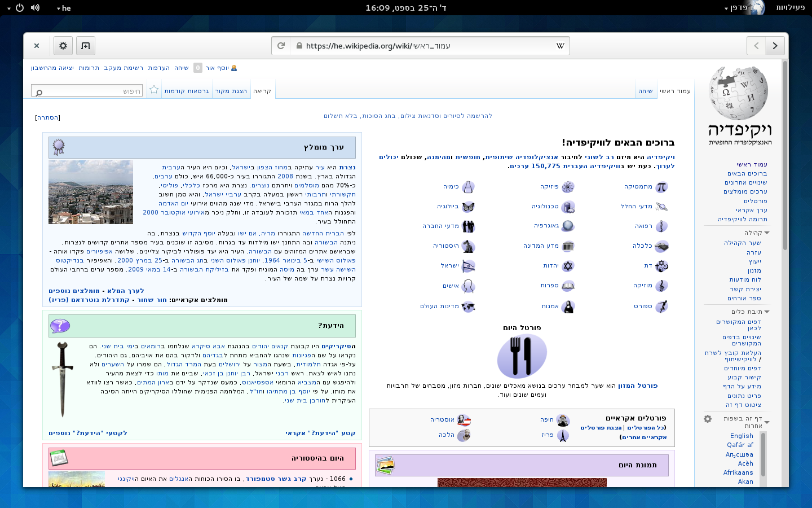Click the ספורט runner icon
Screen dimensions: 812x508
coord(661,306)
